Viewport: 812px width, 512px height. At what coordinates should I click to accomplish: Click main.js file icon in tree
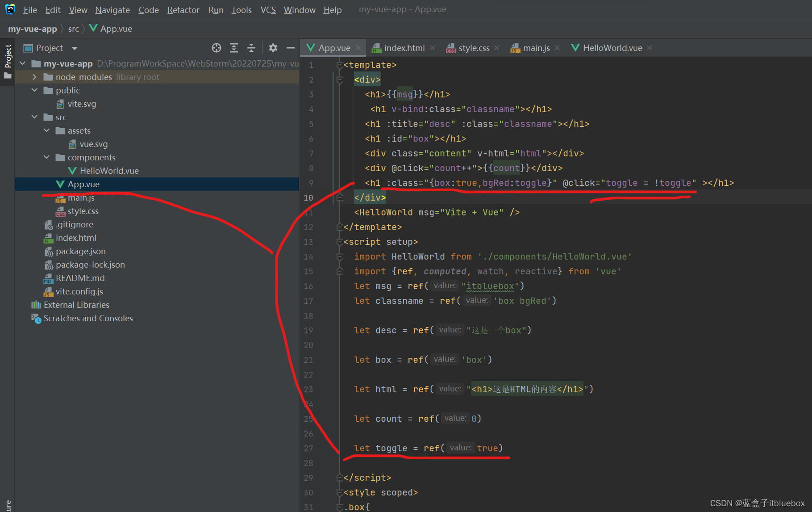[60, 198]
